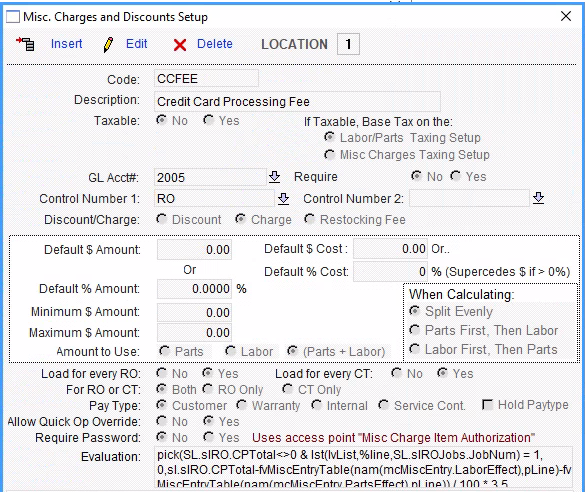Viewport: 585px width, 492px height.
Task: Open GL Acct# lookup arrow
Action: coord(275,177)
